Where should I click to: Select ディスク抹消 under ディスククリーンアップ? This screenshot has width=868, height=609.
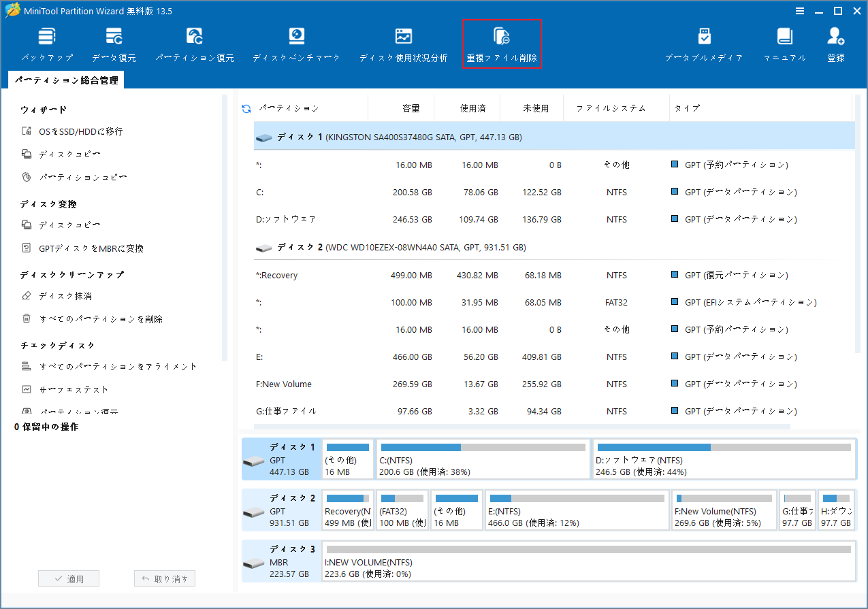pos(54,295)
